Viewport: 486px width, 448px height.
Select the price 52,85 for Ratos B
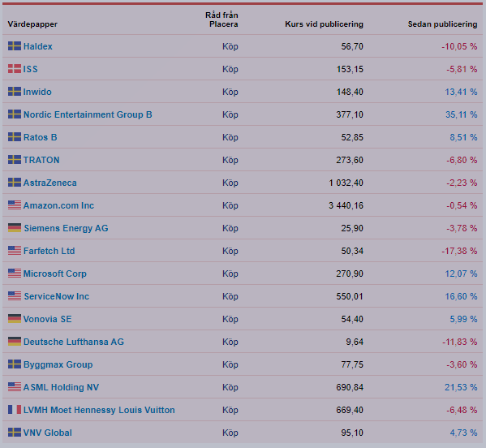click(x=352, y=137)
